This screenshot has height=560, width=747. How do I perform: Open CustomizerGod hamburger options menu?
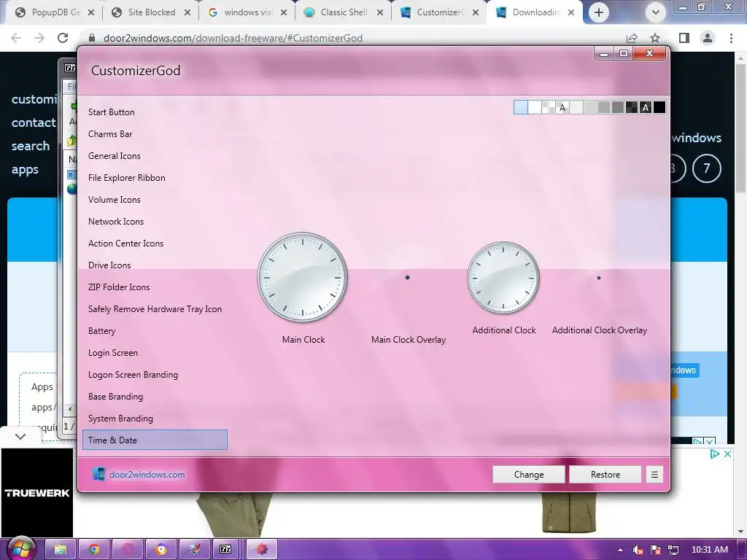[654, 474]
